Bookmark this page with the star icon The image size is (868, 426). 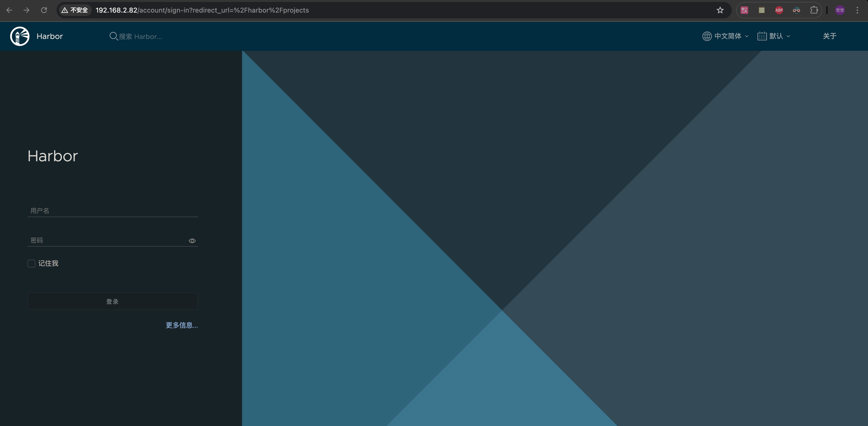(720, 10)
